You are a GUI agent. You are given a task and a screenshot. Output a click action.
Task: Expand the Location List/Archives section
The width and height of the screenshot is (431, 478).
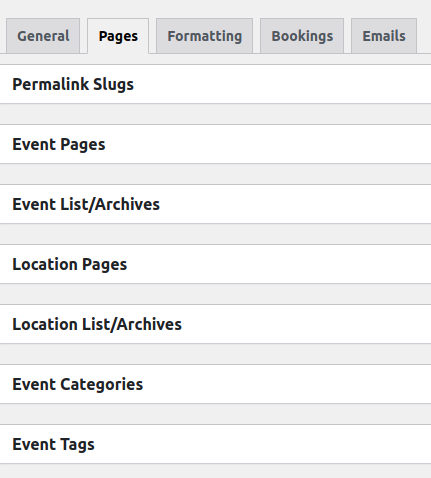click(215, 324)
